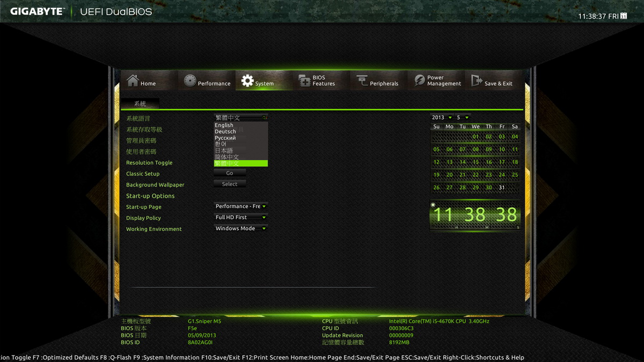The height and width of the screenshot is (362, 644).
Task: Click the CPU ID 000306C3 value
Action: coord(401,328)
